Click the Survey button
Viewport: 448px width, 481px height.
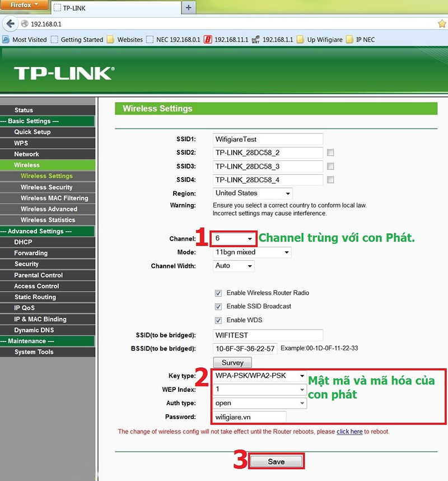[x=232, y=363]
